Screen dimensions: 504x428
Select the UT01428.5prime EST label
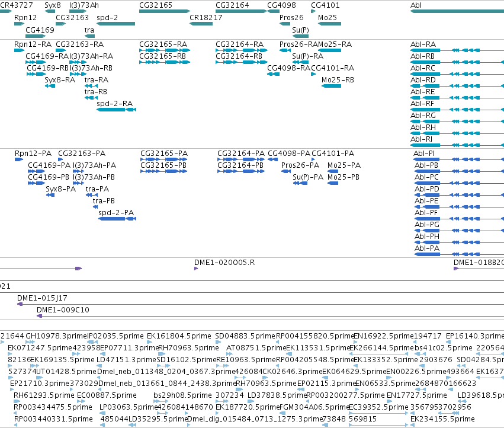[x=66, y=372]
